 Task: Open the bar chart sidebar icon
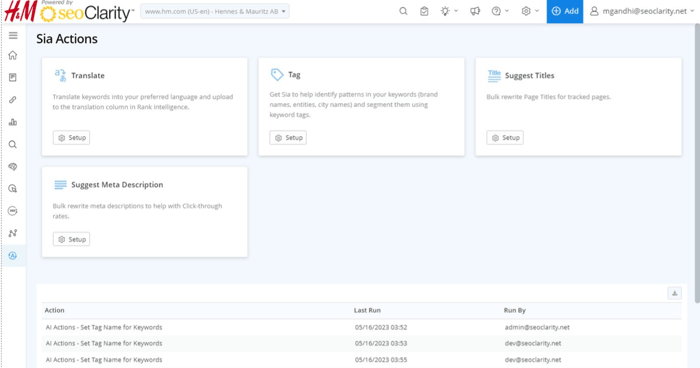13,122
